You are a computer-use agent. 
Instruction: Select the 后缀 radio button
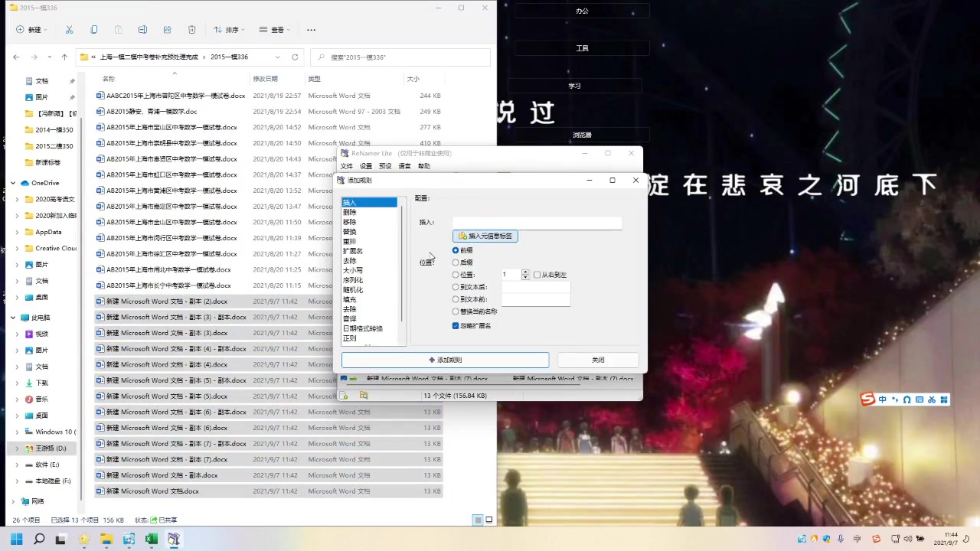tap(456, 262)
